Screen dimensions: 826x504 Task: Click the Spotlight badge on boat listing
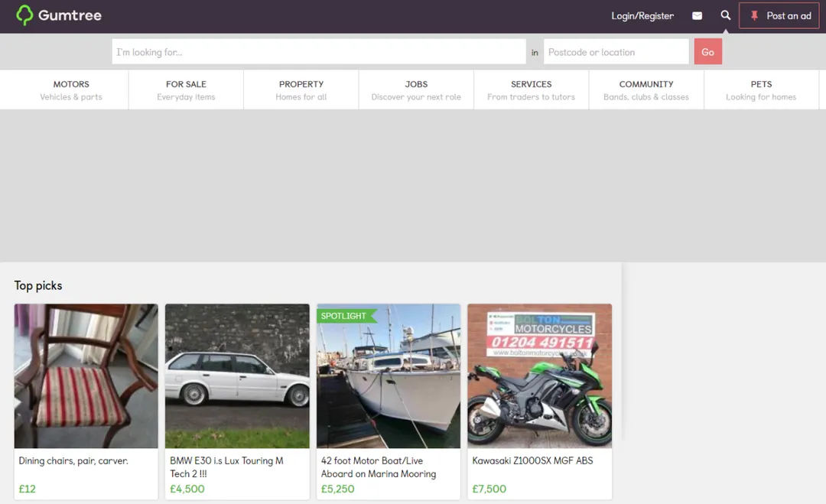coord(346,316)
